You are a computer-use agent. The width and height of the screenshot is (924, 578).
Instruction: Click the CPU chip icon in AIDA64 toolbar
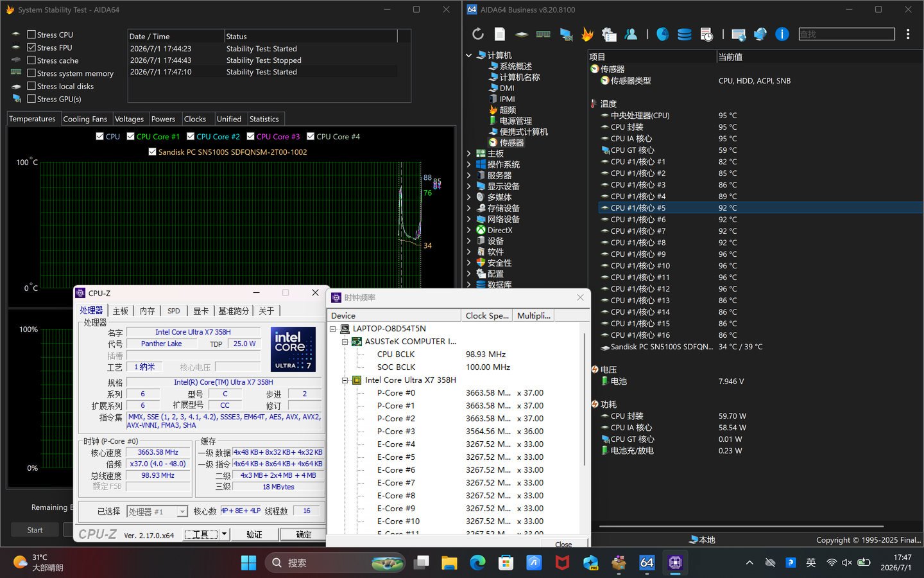pyautogui.click(x=522, y=34)
